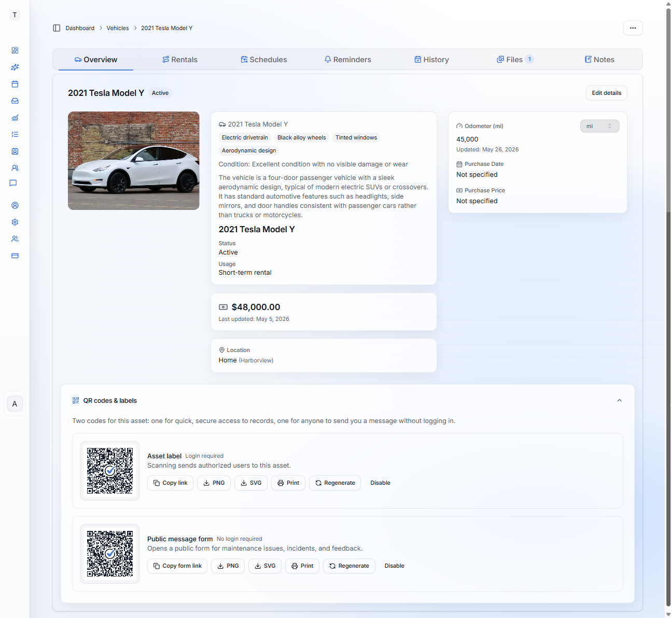Open the task list icon in sidebar
Screen dimensions: 672x618
[x=15, y=134]
